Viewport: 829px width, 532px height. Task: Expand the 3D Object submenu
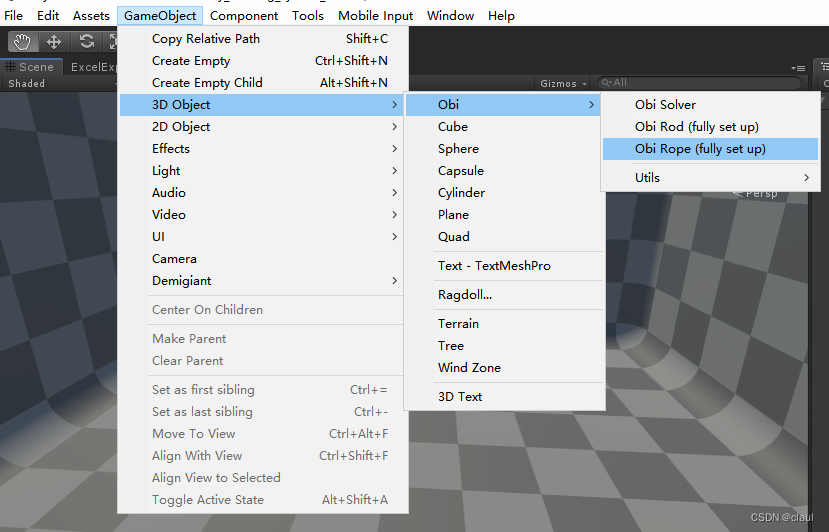click(263, 105)
